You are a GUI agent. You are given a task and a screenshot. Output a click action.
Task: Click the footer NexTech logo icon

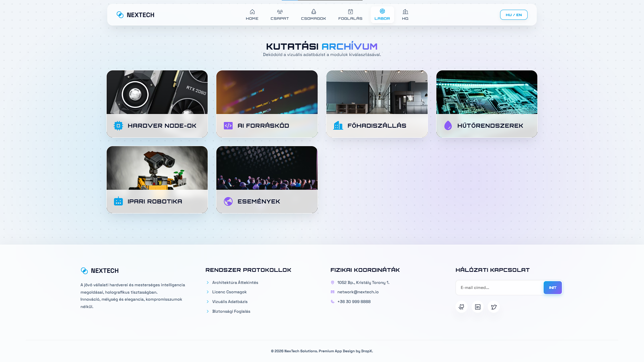click(x=84, y=270)
